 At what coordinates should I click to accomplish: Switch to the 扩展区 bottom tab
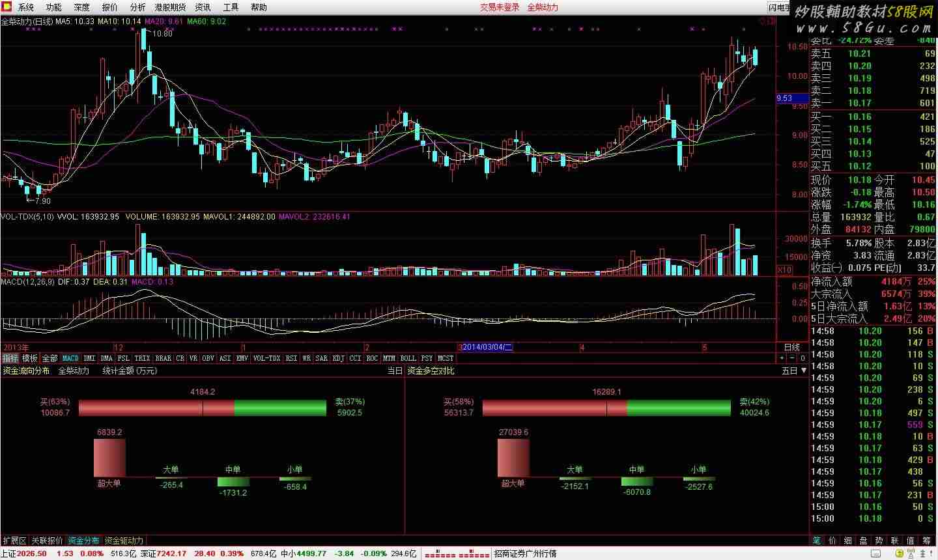pyautogui.click(x=14, y=540)
